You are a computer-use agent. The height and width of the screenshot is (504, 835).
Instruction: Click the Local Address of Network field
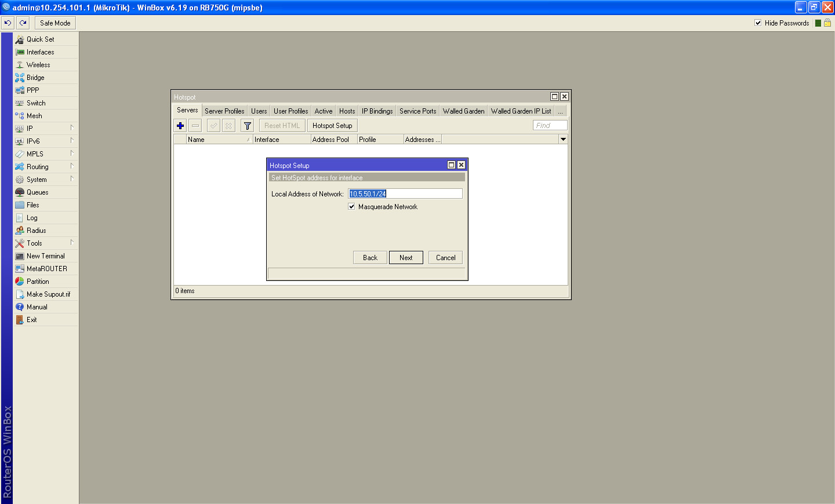(x=405, y=194)
